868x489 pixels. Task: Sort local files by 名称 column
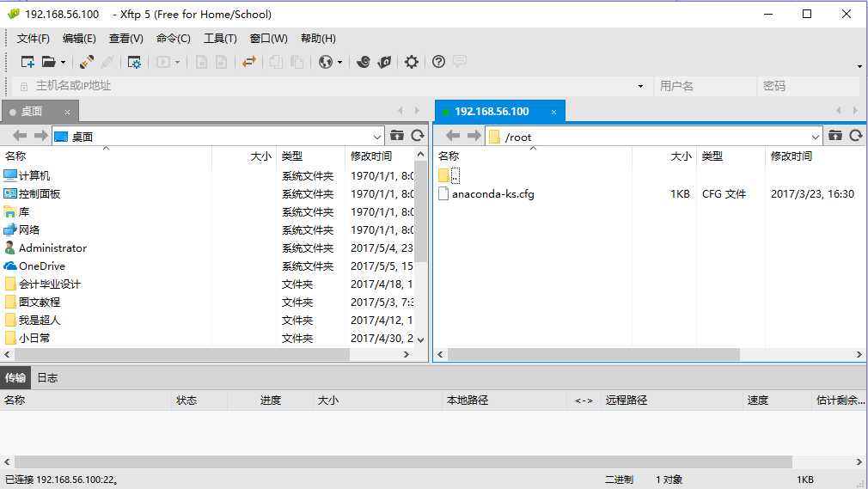(x=107, y=156)
